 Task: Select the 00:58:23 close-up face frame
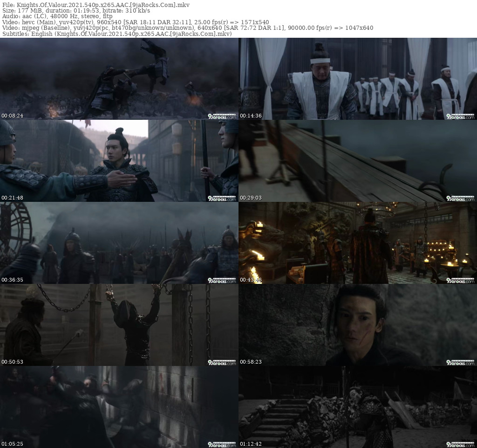[358, 324]
